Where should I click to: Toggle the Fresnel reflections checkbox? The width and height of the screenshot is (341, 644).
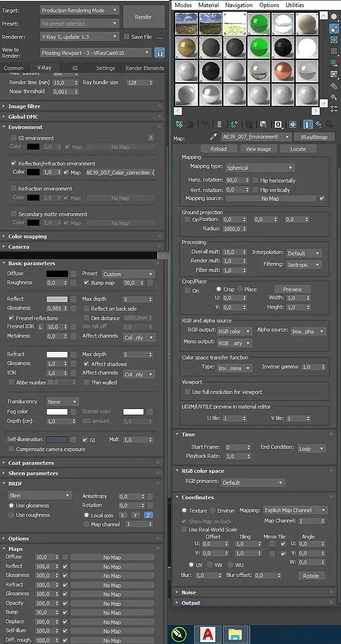(11, 318)
